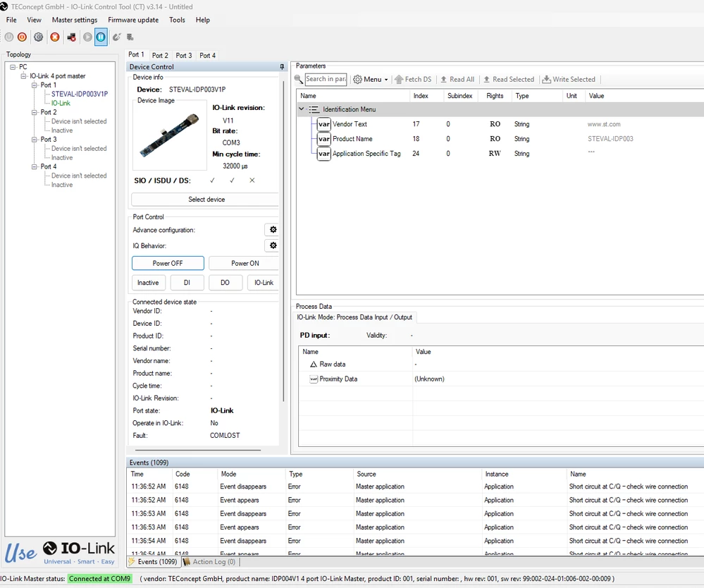Open the View menu
Screen dimensions: 704x588
point(34,20)
